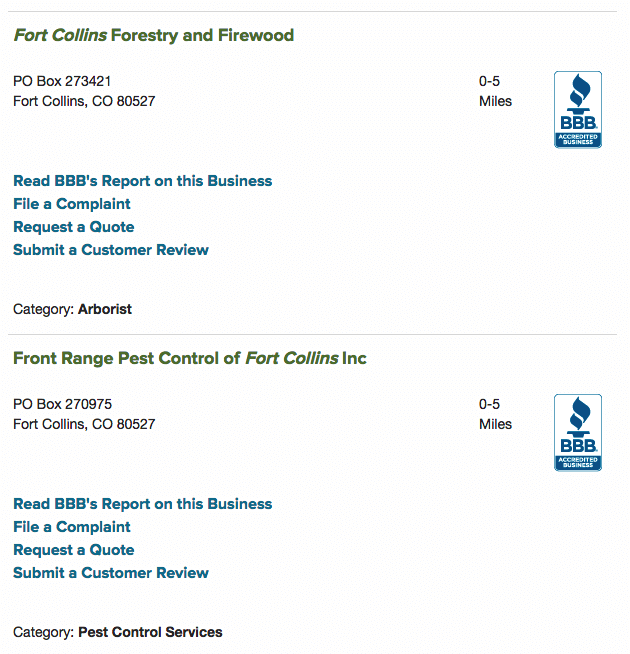Read BBB's Report on Forestry and Firewood
The height and width of the screenshot is (654, 630).
pos(143,181)
